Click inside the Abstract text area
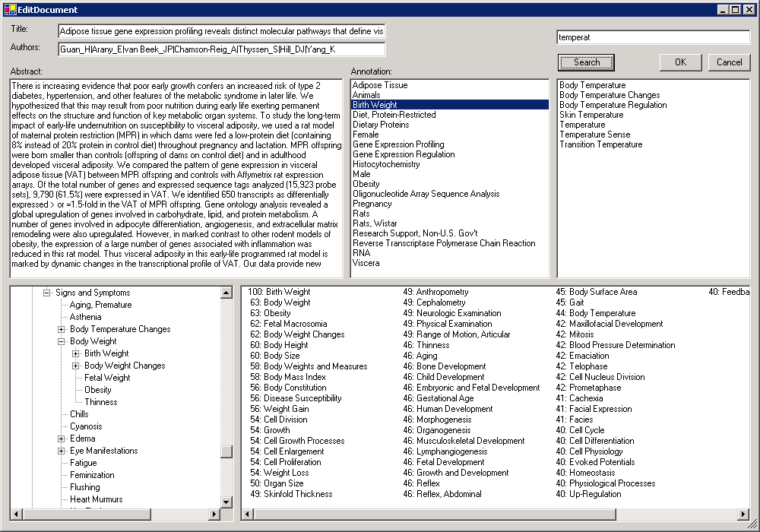Screen dimensions: 760x532 176,179
